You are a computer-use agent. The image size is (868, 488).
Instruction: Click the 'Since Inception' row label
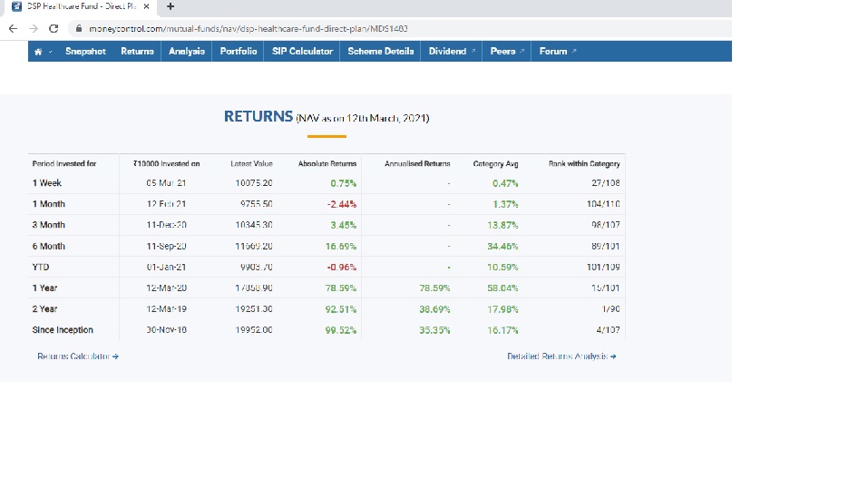(63, 330)
